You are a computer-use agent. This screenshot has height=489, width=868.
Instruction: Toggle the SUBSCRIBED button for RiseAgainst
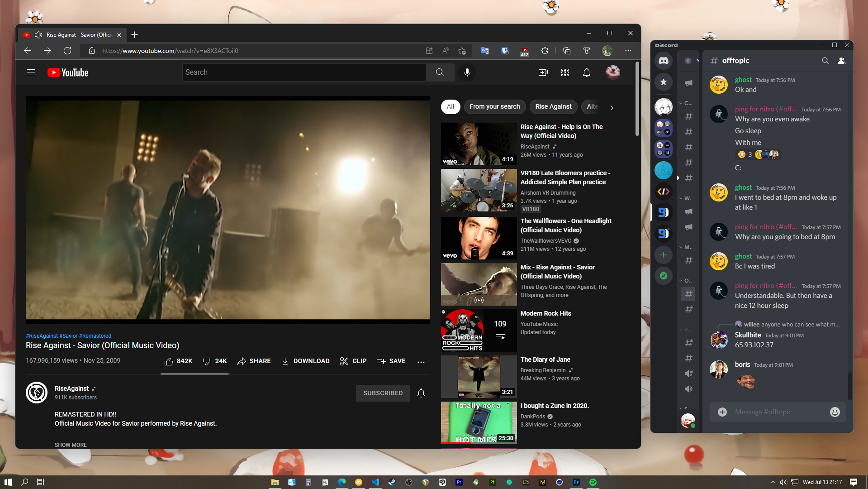[x=383, y=393]
